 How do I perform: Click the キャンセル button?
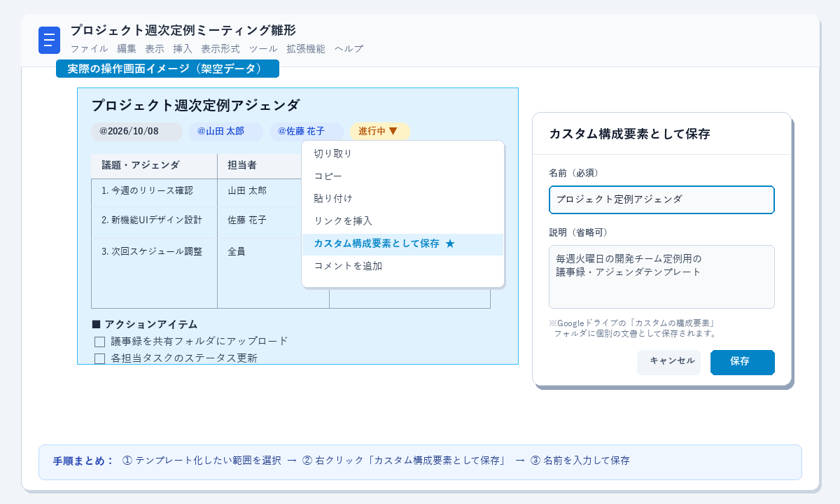[x=668, y=362]
